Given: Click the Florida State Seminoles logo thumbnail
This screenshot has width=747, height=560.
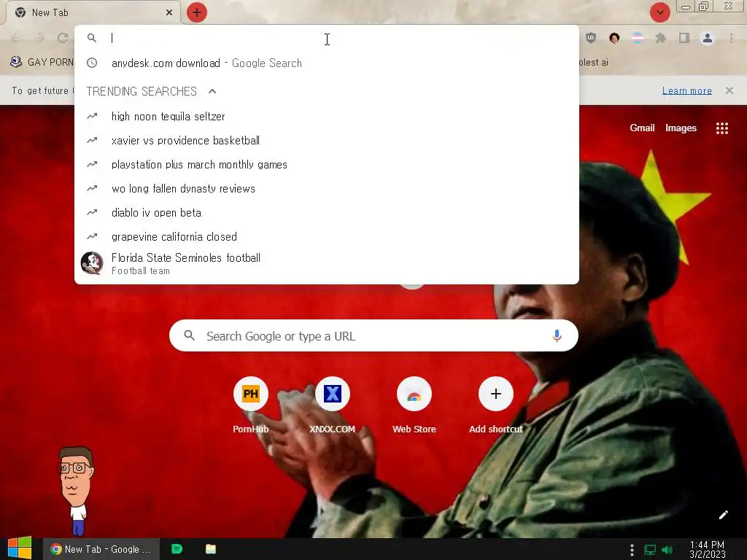Looking at the screenshot, I should pos(92,263).
